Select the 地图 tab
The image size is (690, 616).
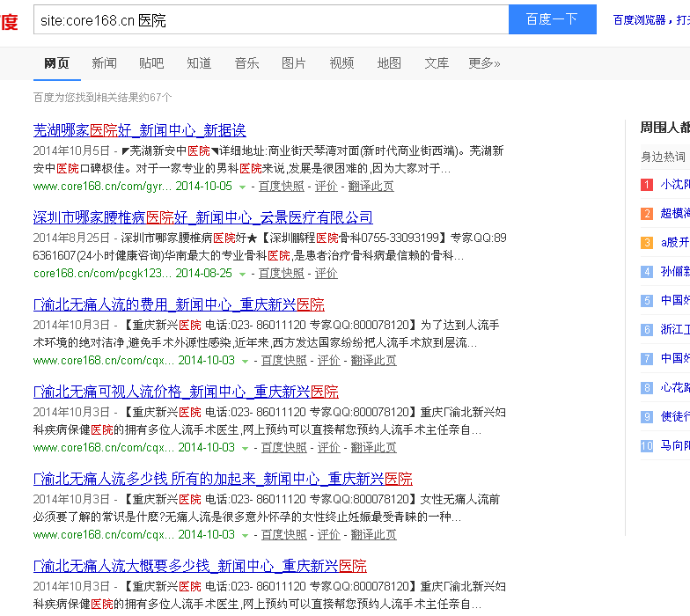pos(389,63)
